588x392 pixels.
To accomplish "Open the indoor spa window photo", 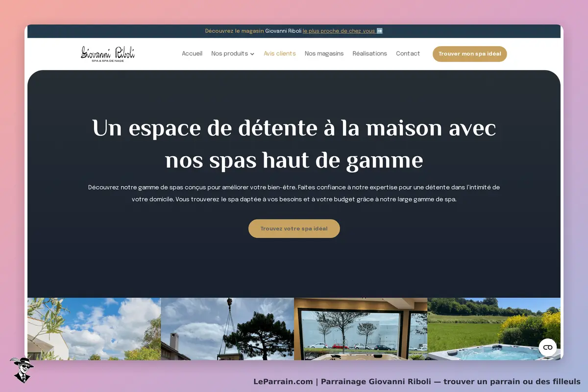I will 361,329.
